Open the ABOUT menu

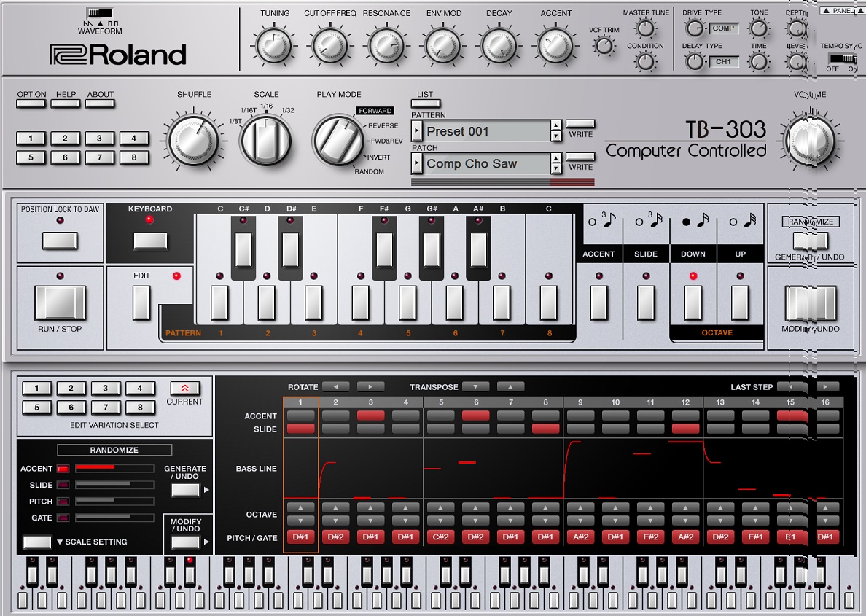pos(100,103)
